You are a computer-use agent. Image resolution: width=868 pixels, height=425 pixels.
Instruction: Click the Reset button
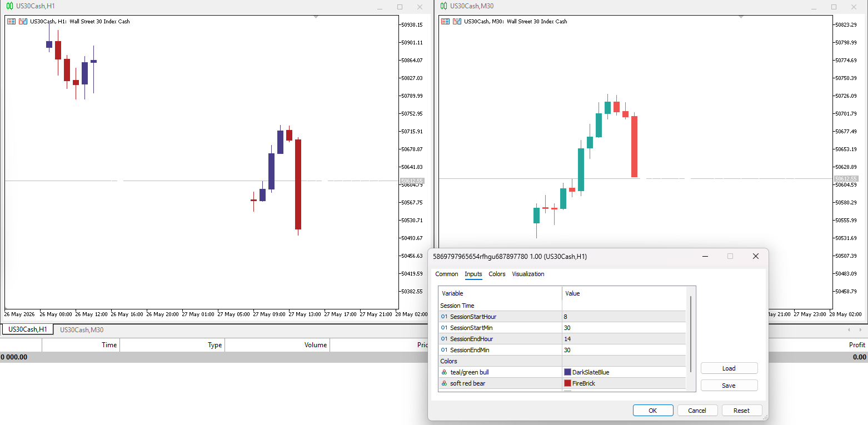(x=741, y=411)
